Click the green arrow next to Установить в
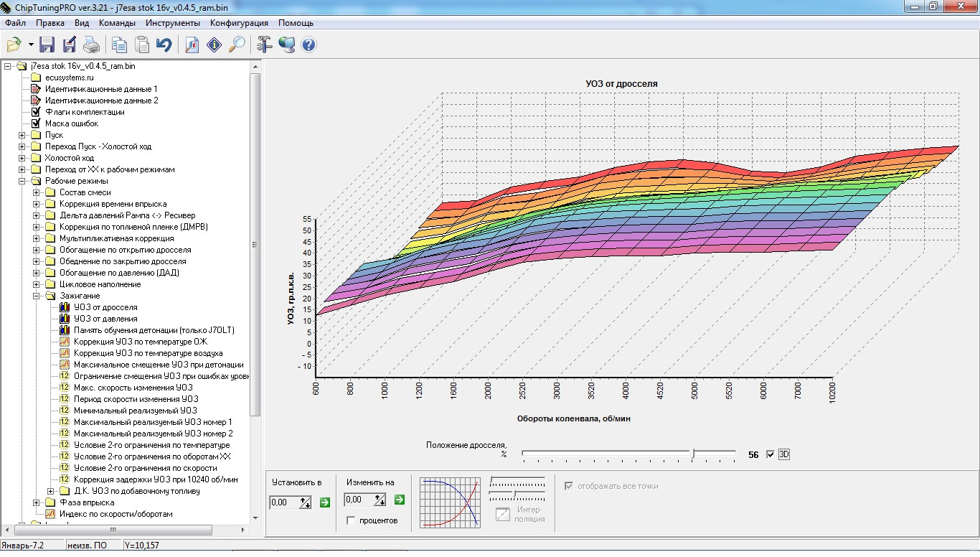The image size is (980, 557). click(324, 502)
